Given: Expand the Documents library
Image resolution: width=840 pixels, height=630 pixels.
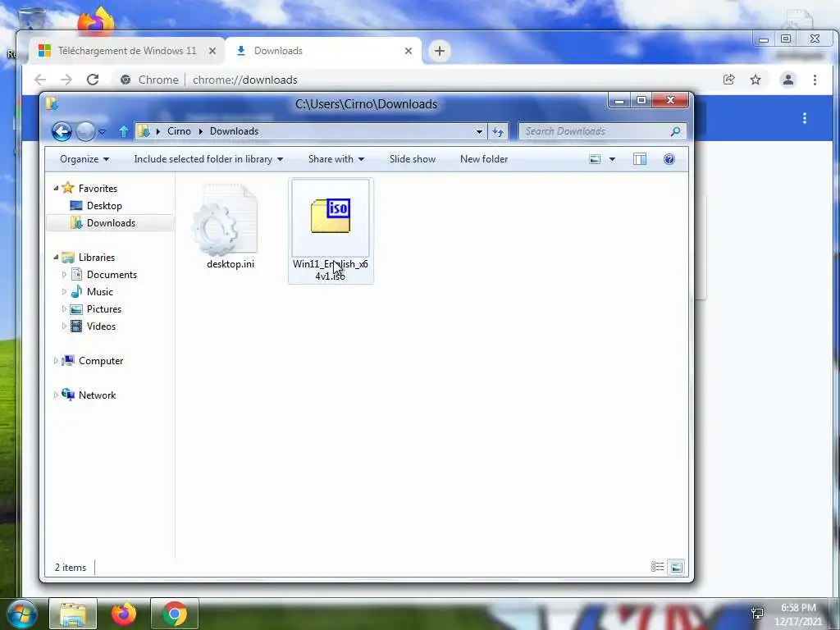Looking at the screenshot, I should [x=64, y=274].
